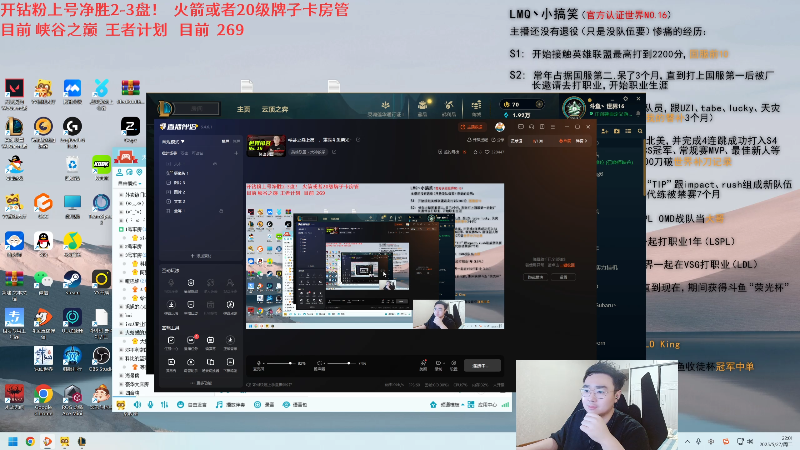Adjust the Douyu microphone volume slider
The image size is (800, 450).
point(280,363)
